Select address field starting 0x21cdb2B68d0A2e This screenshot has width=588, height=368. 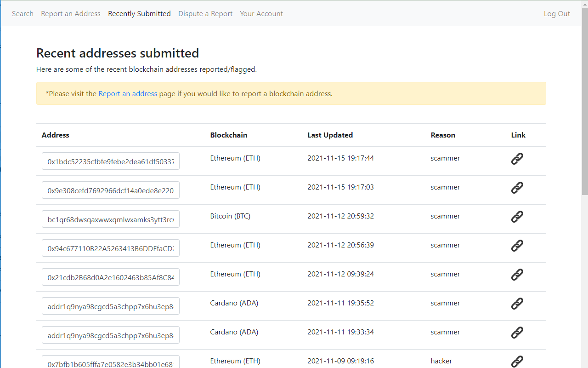(111, 277)
